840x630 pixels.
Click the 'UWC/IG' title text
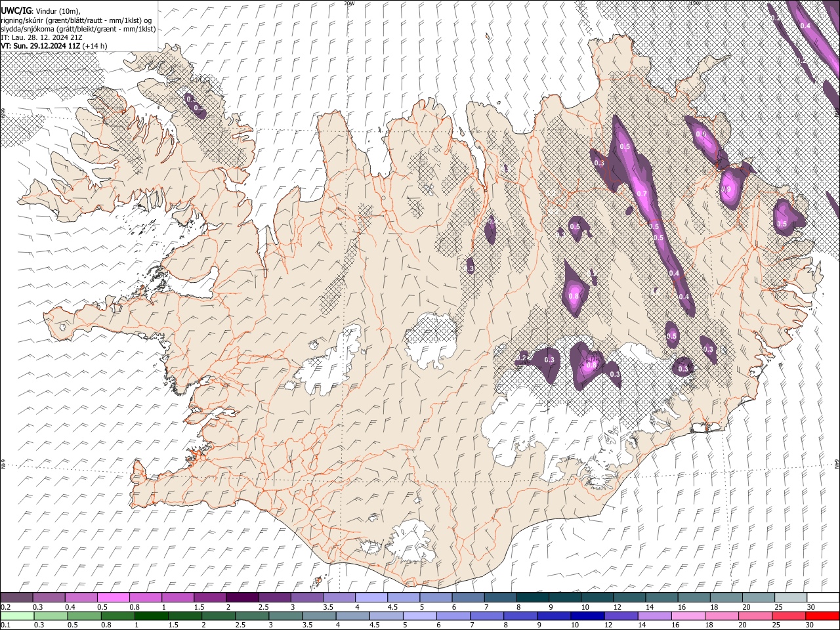pos(16,11)
